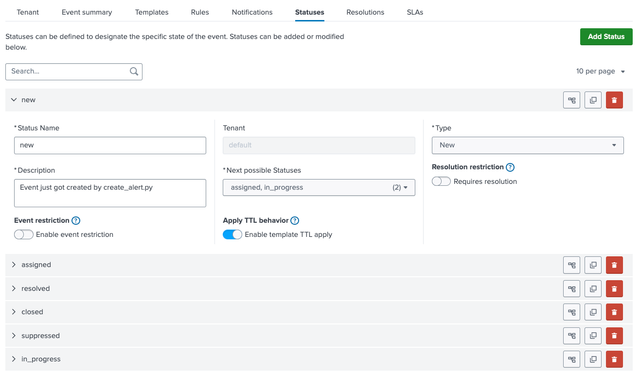Change the 10 per page setting
This screenshot has width=640, height=377.
pos(600,71)
